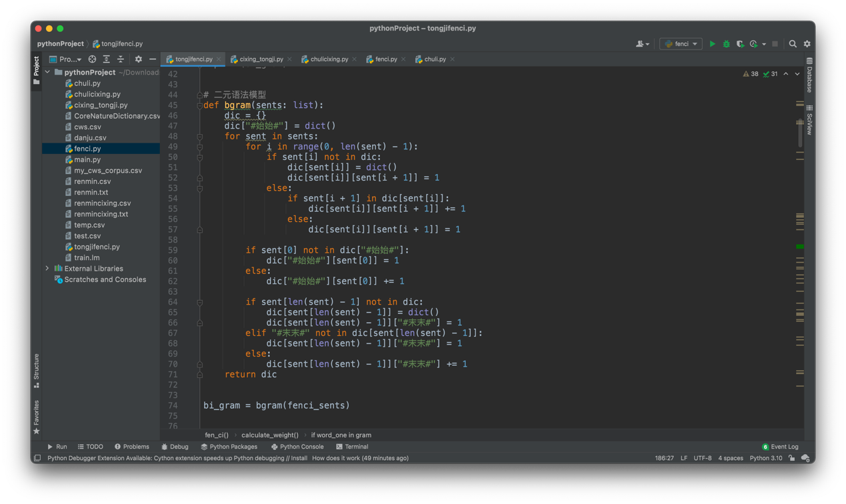The width and height of the screenshot is (846, 504).
Task: Click the read-only lock icon in status bar
Action: point(792,458)
